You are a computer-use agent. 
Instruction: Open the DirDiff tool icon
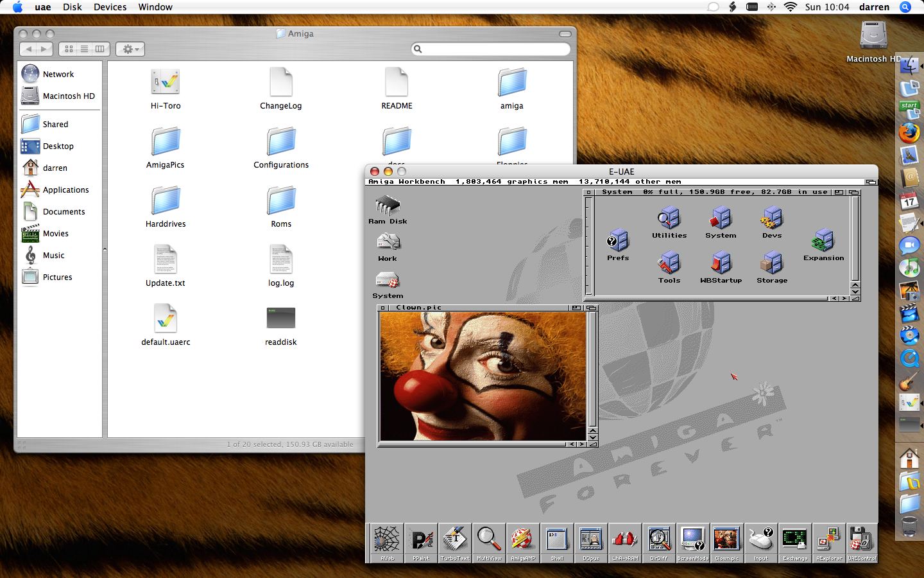point(659,543)
